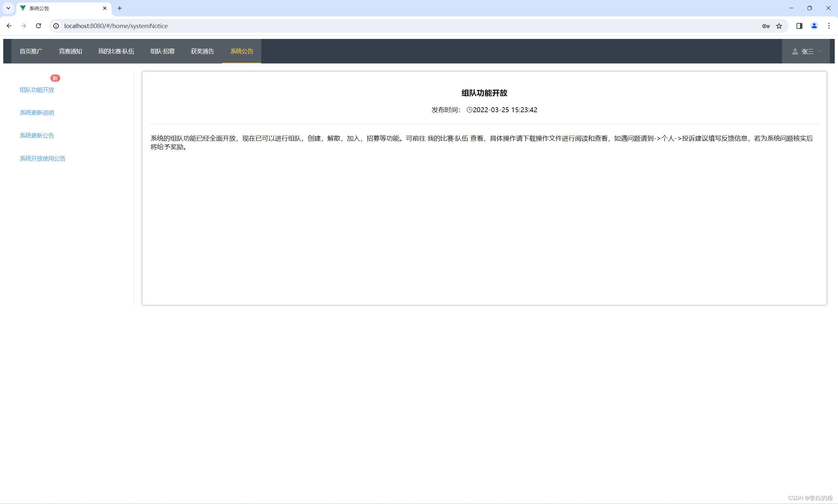Restore down the browser window
Image resolution: width=838 pixels, height=504 pixels.
tap(810, 8)
